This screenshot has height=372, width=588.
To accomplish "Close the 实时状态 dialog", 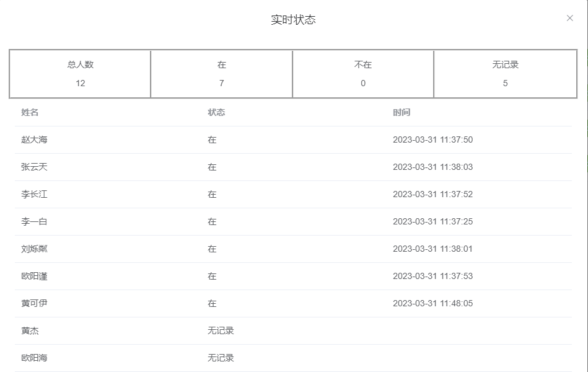I will point(569,18).
